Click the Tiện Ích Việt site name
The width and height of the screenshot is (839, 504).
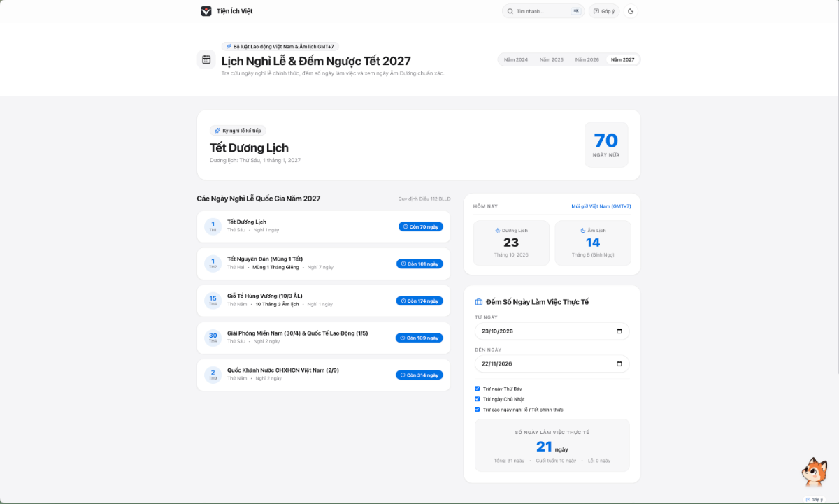click(235, 11)
